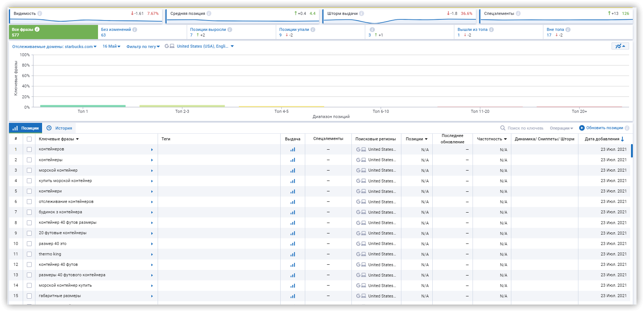Screen dimensions: 644x312
Task: Click Обновить позиции button
Action: coord(601,128)
